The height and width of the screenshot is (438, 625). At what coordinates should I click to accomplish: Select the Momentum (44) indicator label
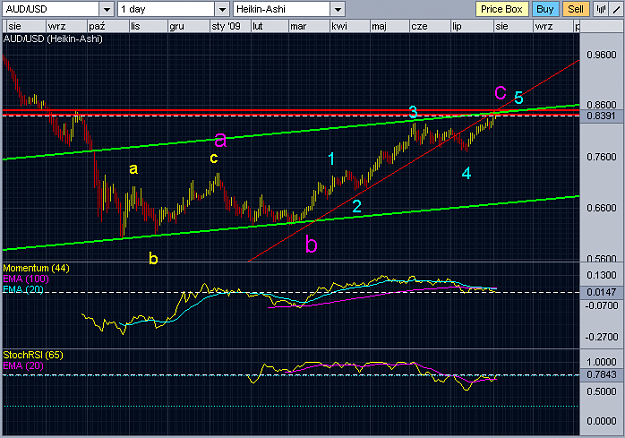[36, 268]
